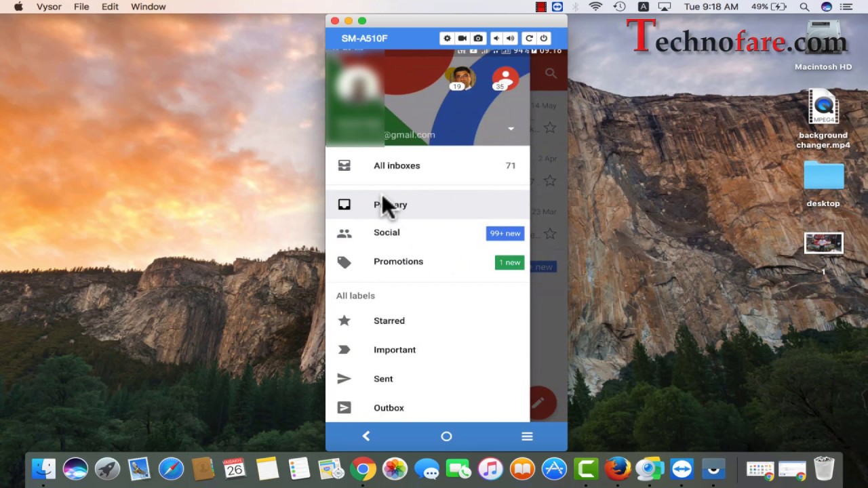Take a device screenshot with camera icon

(478, 39)
